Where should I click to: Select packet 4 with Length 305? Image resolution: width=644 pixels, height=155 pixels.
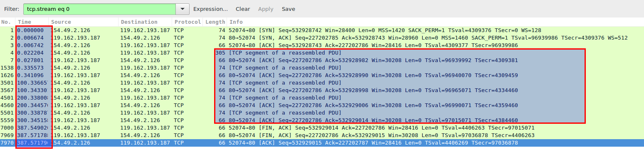[x=322, y=53]
